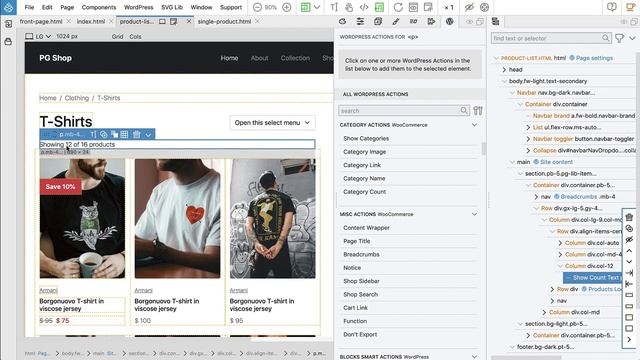Screen dimensions: 640x360
Task: Select the Show Count Text tree item
Action: (x=593, y=278)
